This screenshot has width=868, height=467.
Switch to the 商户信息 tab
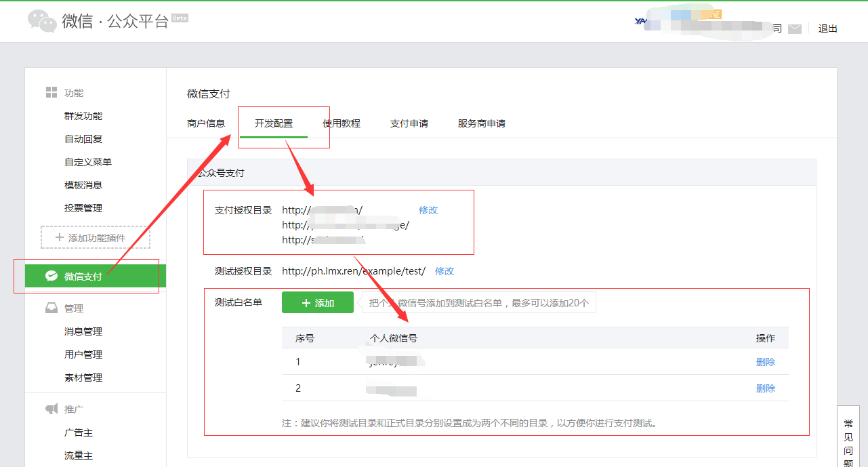206,123
